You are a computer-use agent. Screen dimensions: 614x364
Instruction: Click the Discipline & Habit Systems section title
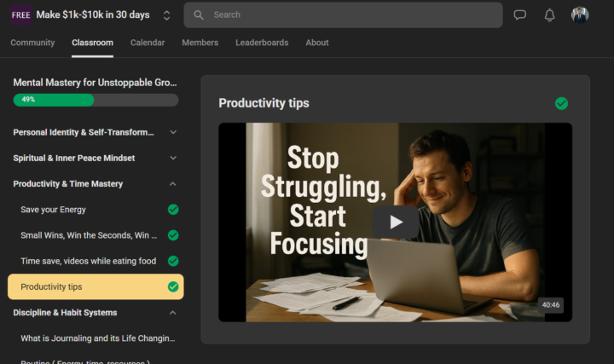pyautogui.click(x=65, y=313)
